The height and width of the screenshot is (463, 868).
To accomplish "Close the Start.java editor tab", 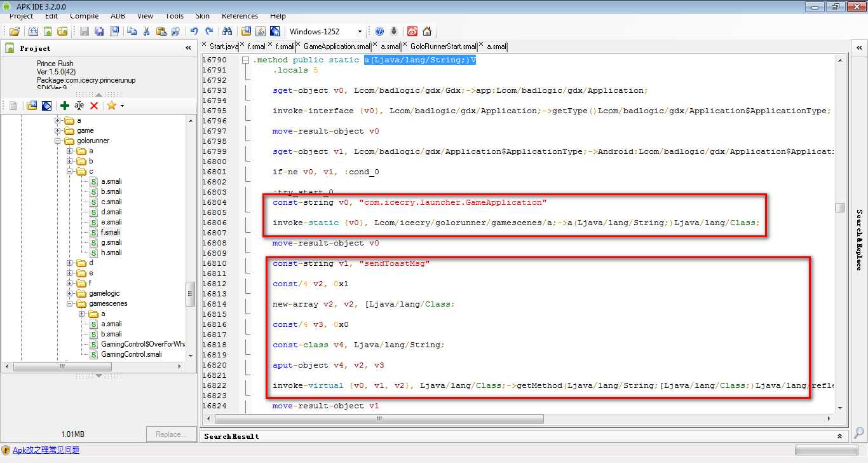I will click(205, 45).
